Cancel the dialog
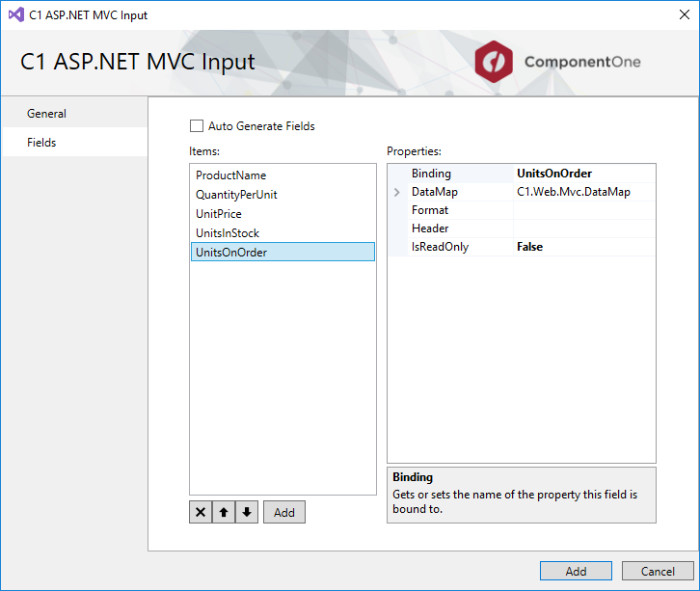The height and width of the screenshot is (591, 700). pyautogui.click(x=658, y=571)
